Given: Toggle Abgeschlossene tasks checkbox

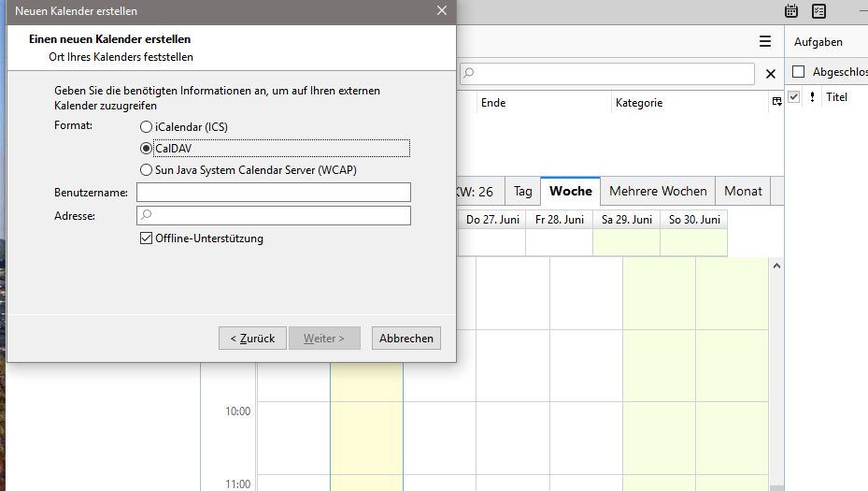Looking at the screenshot, I should [x=798, y=71].
